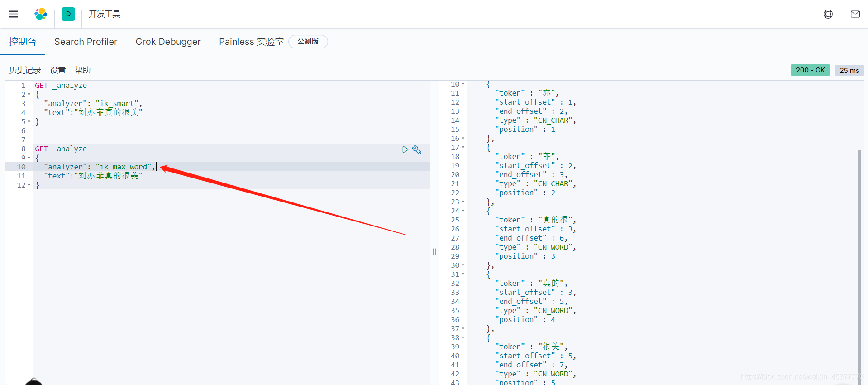Click the "start_offset" : 5 output line
The height and width of the screenshot is (385, 868).
536,356
